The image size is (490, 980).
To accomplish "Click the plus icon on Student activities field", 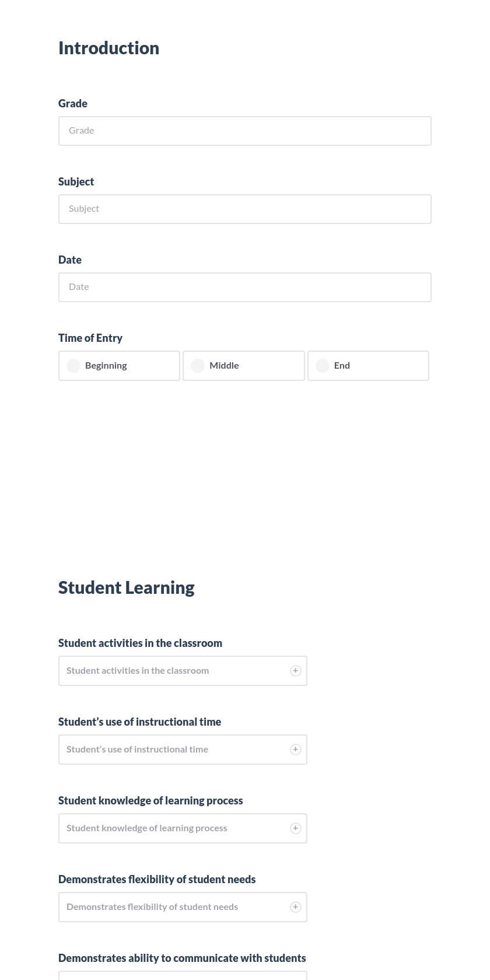I will tap(295, 670).
